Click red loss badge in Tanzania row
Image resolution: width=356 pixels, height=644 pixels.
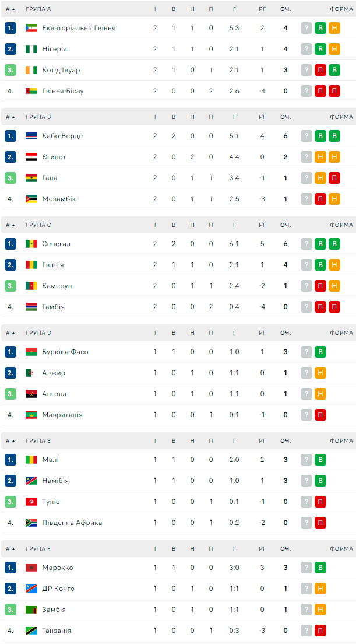(320, 631)
